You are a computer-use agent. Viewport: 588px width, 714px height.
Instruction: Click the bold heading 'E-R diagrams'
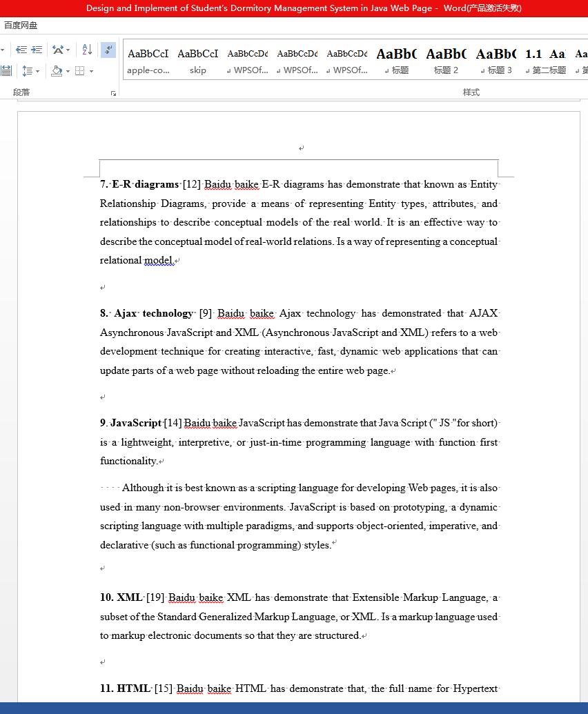pyautogui.click(x=146, y=184)
